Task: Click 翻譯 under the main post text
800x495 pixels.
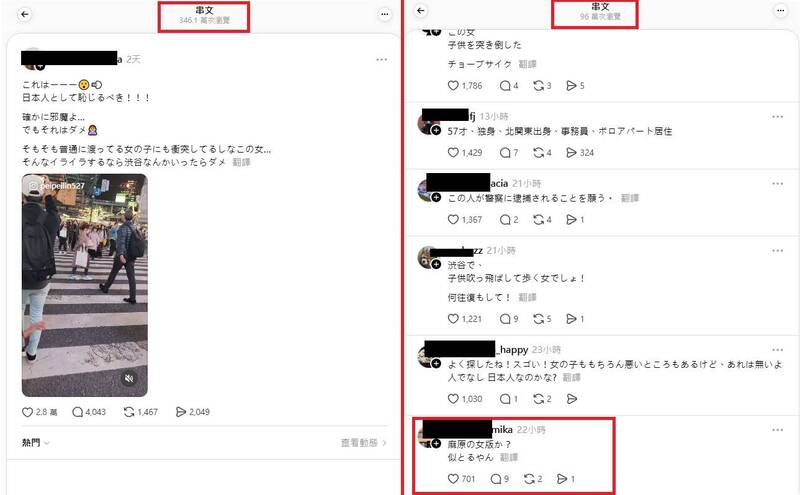Action: point(241,162)
